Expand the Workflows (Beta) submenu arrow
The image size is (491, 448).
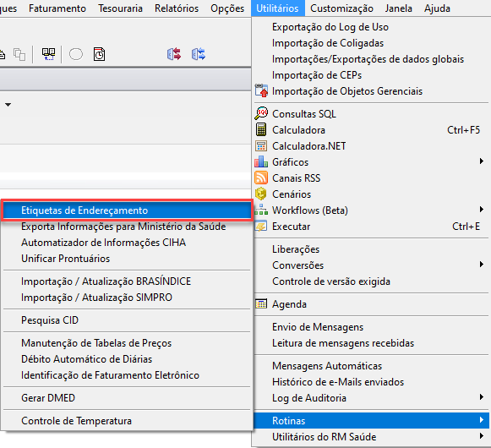click(x=482, y=210)
